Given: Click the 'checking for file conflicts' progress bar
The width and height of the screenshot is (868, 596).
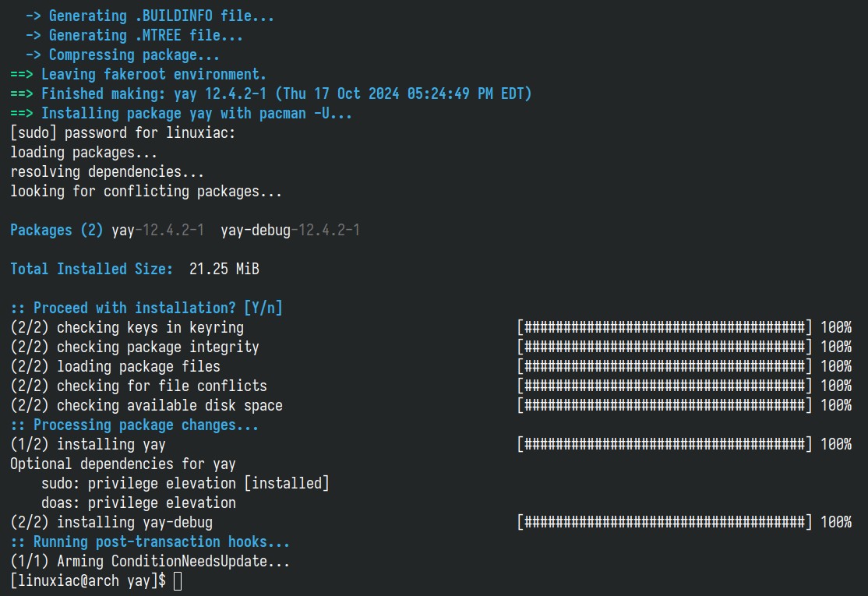Looking at the screenshot, I should pyautogui.click(x=665, y=386).
